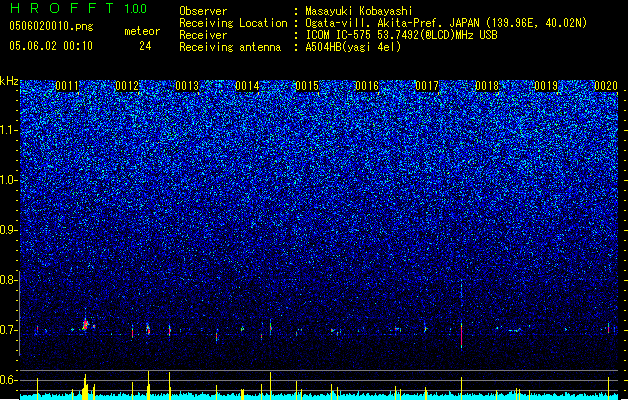Click the meteor count label
The height and width of the screenshot is (400, 629).
[142, 31]
